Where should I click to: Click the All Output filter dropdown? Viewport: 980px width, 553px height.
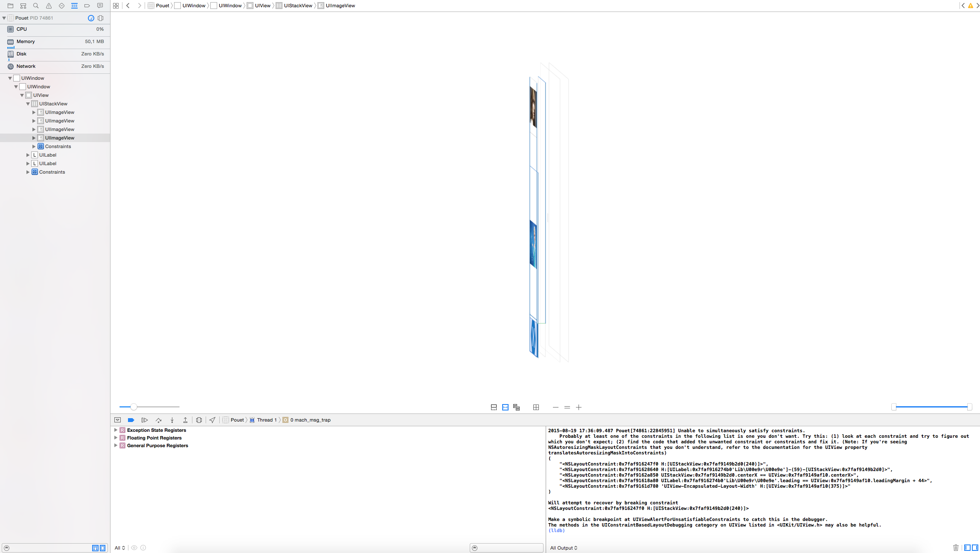coord(564,547)
